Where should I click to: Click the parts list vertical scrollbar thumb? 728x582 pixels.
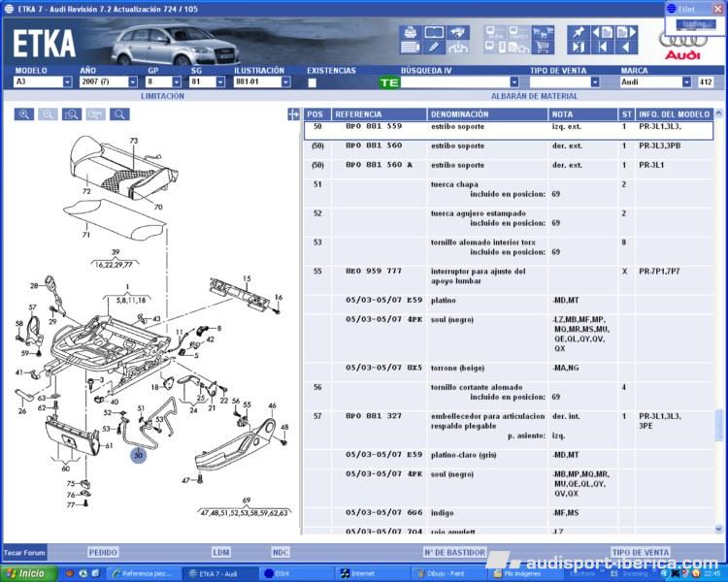pyautogui.click(x=718, y=425)
